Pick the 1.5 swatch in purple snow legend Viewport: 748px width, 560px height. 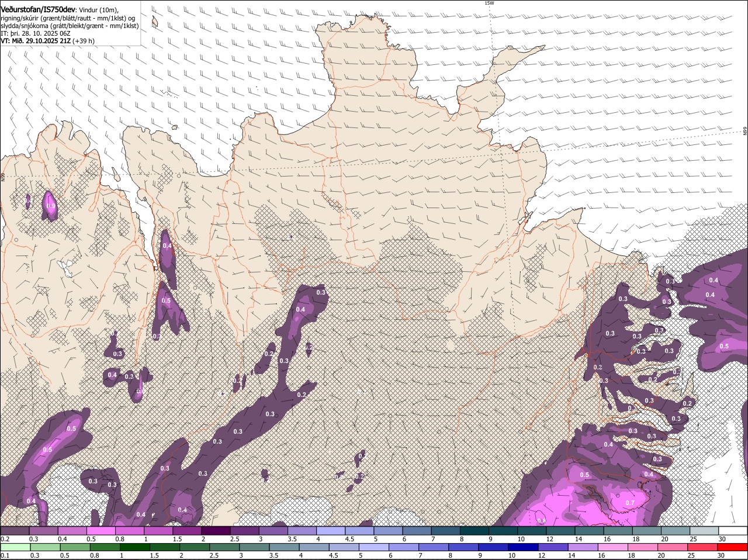(x=187, y=530)
